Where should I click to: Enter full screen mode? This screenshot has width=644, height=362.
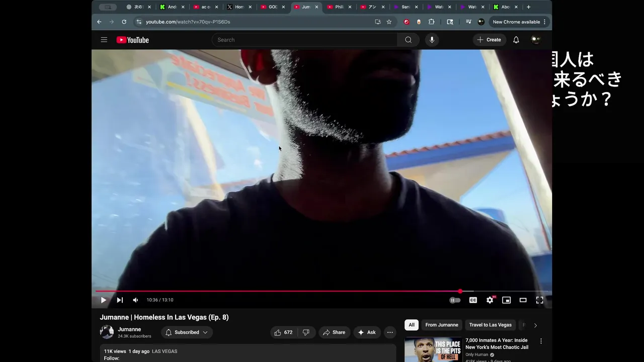coord(539,300)
